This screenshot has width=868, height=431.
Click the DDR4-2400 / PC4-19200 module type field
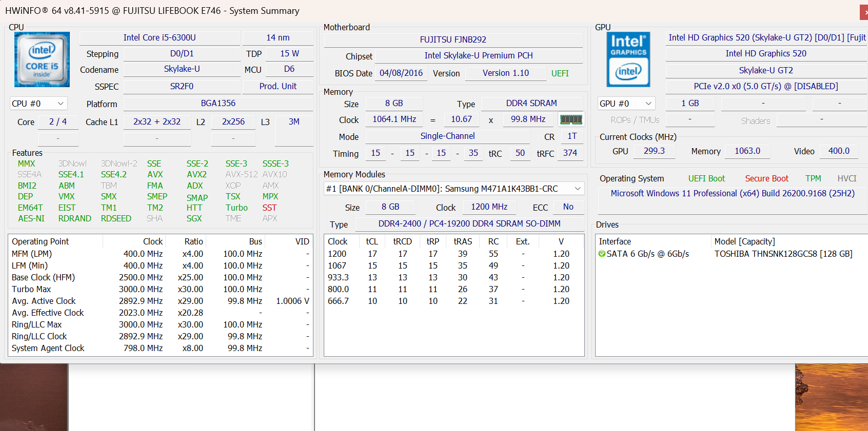(x=469, y=223)
